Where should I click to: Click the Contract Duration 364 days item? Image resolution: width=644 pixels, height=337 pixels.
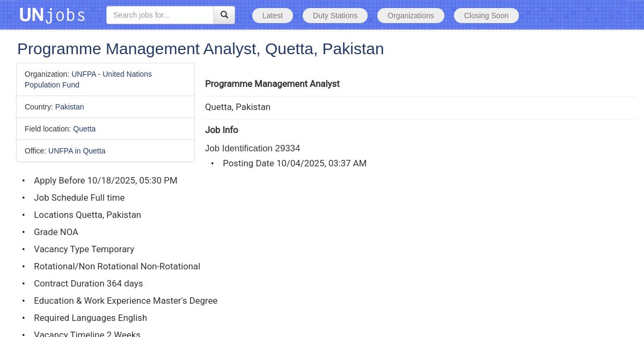point(88,283)
